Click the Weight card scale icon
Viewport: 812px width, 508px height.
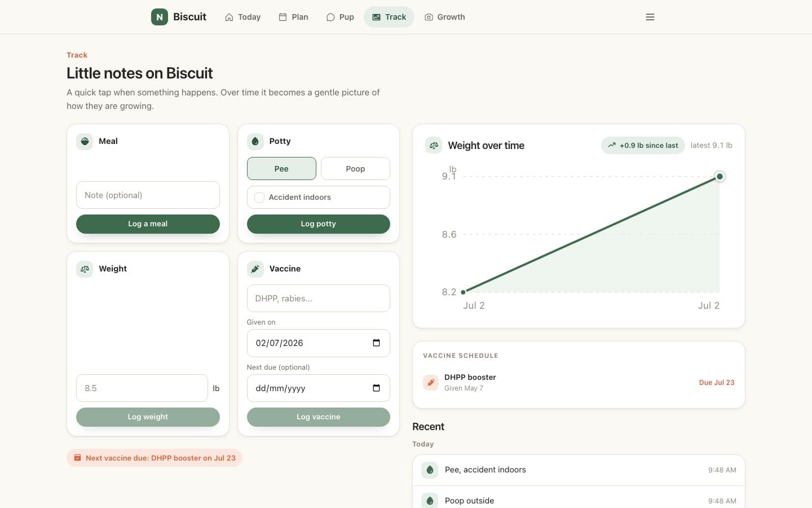tap(85, 269)
